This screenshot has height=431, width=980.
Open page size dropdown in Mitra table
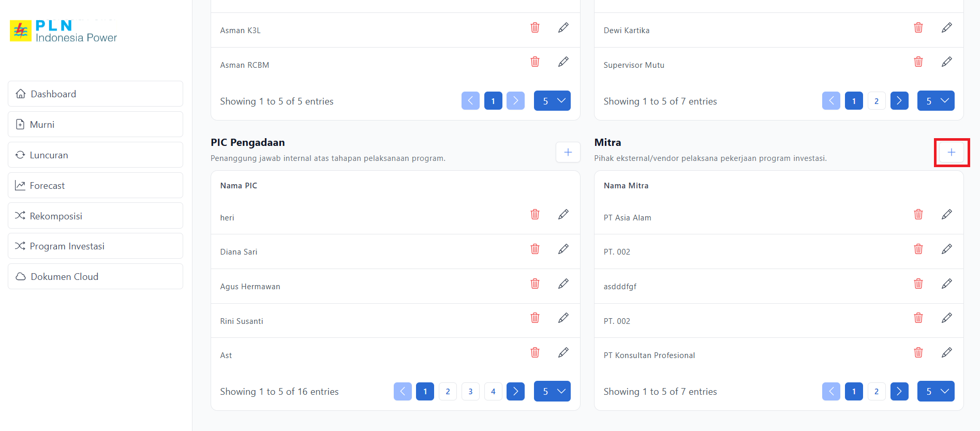click(936, 391)
